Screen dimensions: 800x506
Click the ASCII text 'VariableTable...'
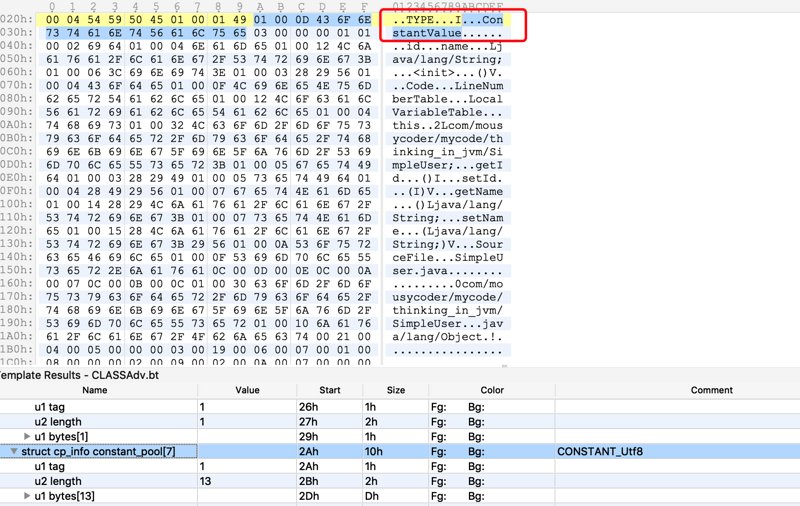coord(447,112)
